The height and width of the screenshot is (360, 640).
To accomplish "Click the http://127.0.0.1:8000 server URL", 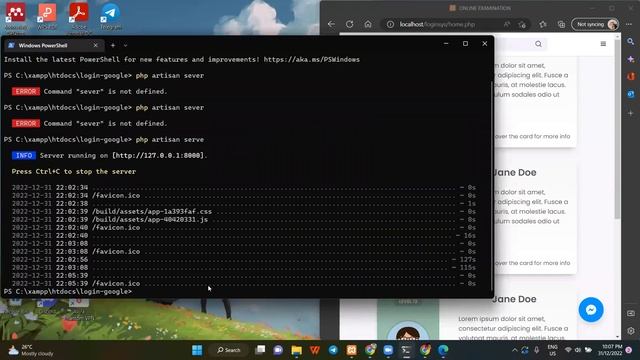I will 158,156.
